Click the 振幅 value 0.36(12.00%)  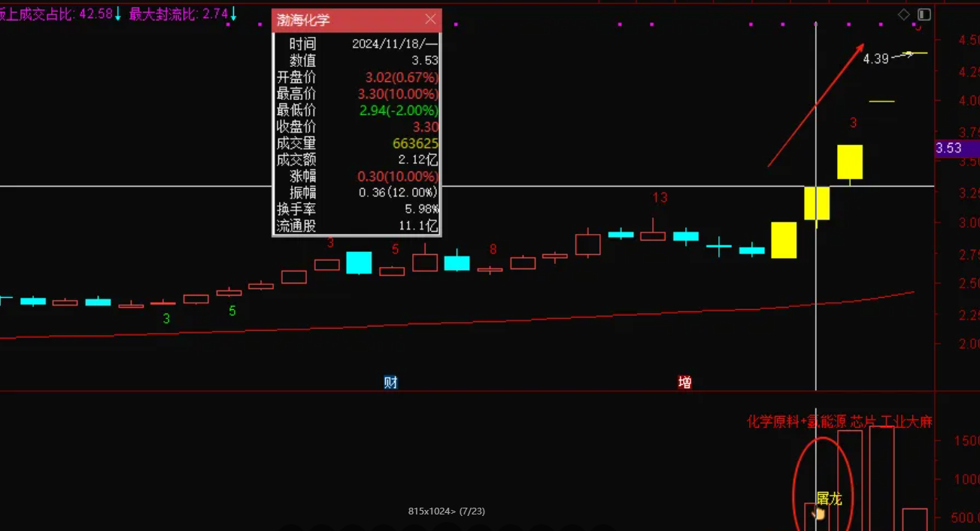pyautogui.click(x=399, y=193)
